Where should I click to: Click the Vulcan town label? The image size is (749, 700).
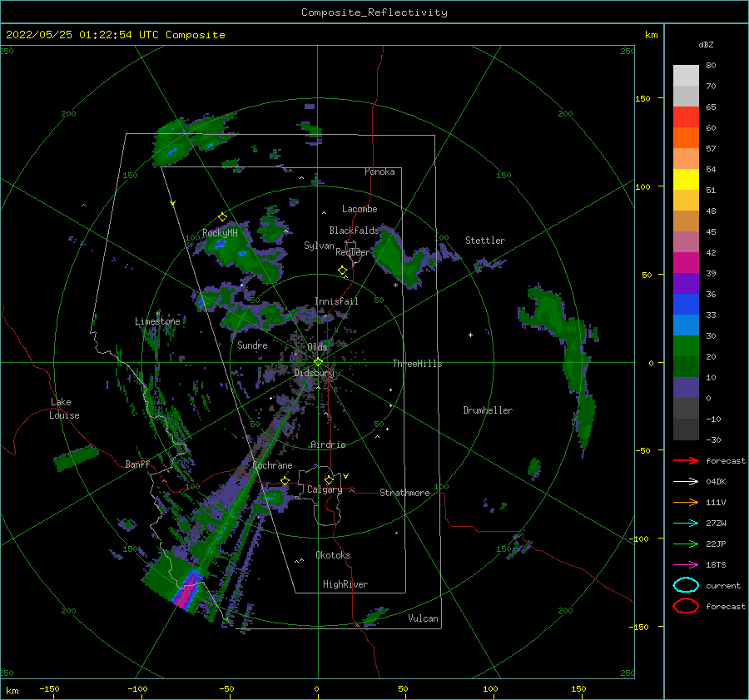pos(424,618)
